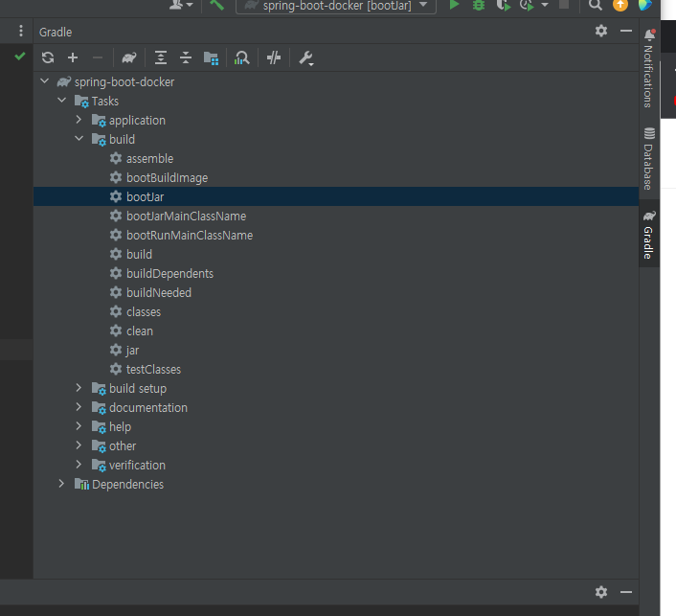Select the jar task
Screen dimensions: 676x616
[x=132, y=351]
